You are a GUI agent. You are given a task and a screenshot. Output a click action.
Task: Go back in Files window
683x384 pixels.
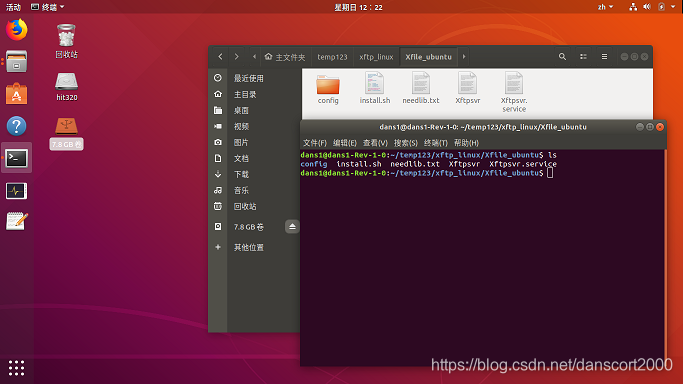[x=220, y=57]
